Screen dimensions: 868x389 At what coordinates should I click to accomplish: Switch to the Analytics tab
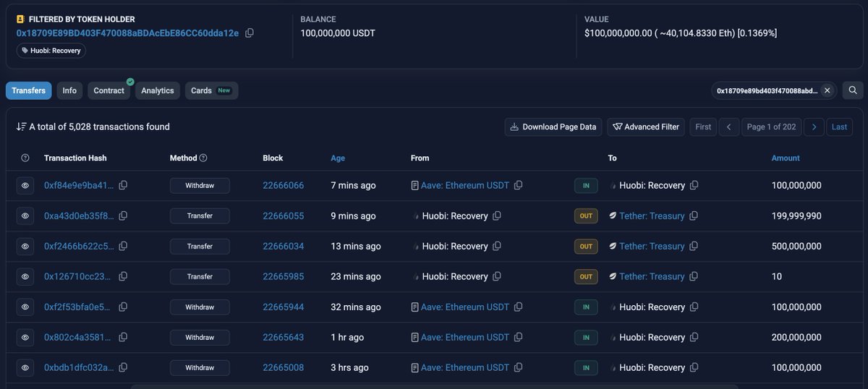pyautogui.click(x=157, y=90)
